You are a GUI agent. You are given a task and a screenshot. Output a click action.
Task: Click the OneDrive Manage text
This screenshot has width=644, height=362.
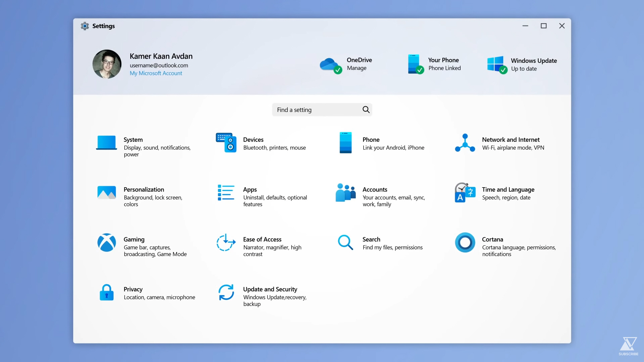[357, 68]
